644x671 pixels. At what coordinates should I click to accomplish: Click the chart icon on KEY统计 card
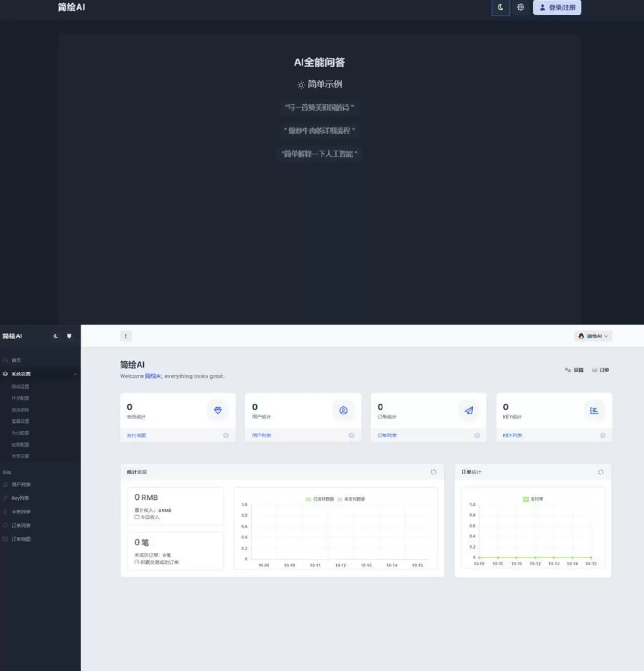coord(594,411)
